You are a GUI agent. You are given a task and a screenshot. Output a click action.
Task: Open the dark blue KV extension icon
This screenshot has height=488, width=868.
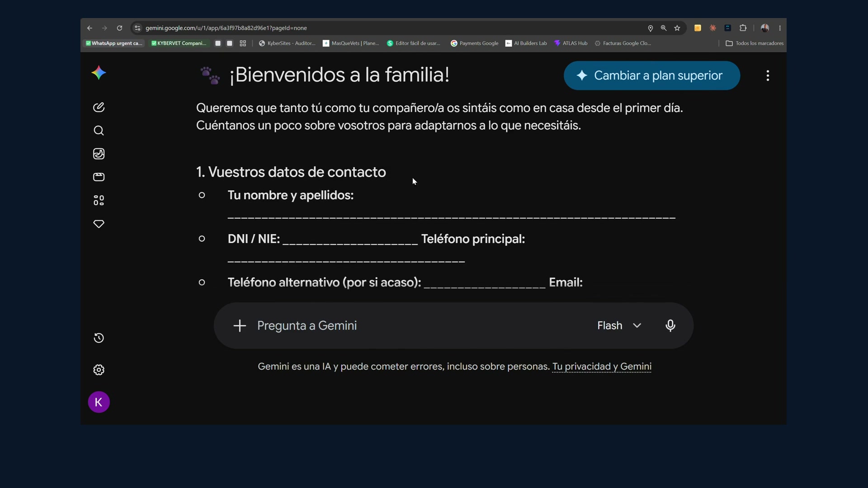coord(728,28)
